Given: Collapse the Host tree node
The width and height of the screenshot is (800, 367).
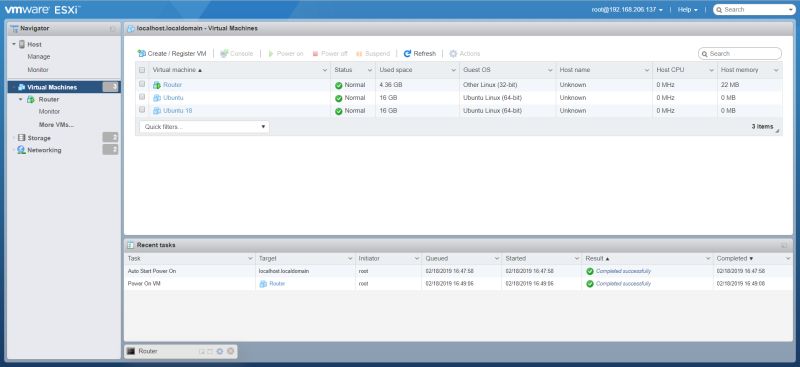Looking at the screenshot, I should pyautogui.click(x=14, y=44).
